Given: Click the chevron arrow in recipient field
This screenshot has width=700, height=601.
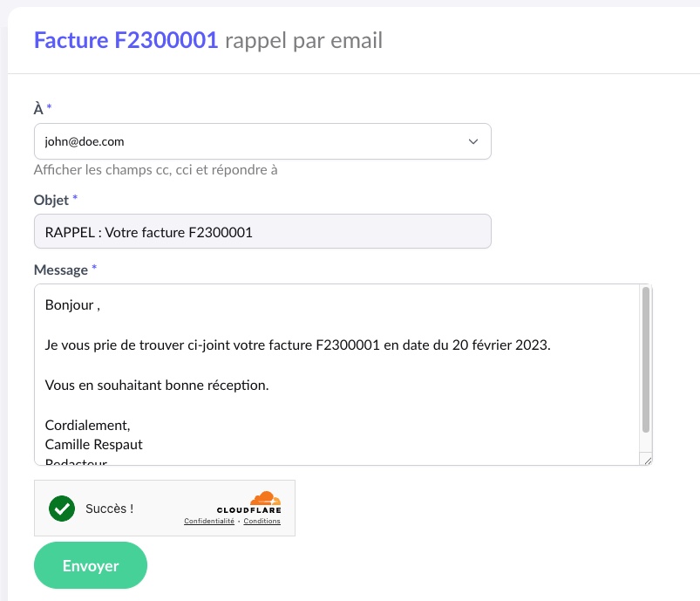Looking at the screenshot, I should (473, 141).
